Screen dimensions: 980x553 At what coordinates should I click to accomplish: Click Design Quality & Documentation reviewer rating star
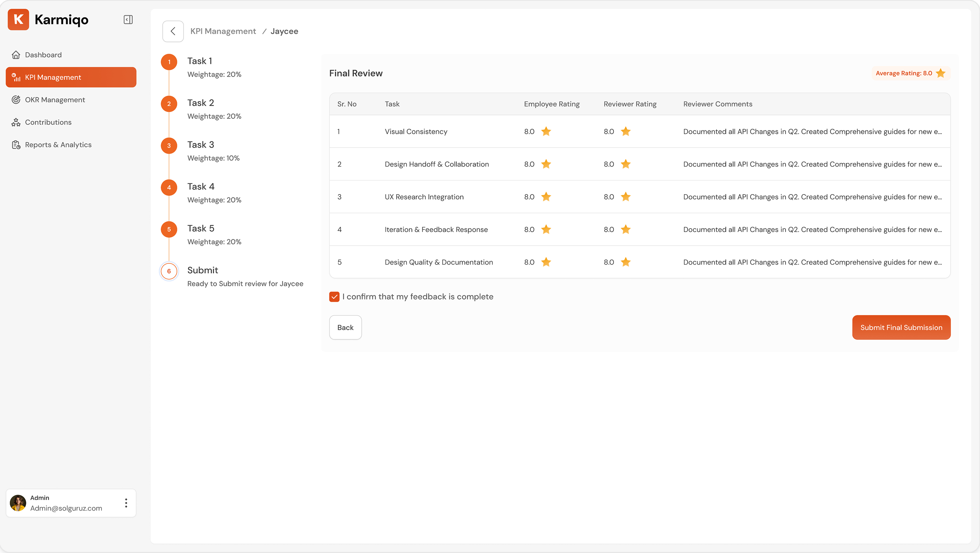click(625, 262)
